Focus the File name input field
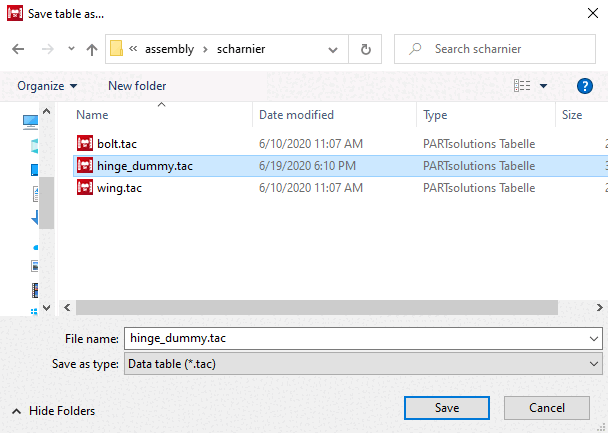Viewport: 608px width, 433px height. [x=355, y=338]
